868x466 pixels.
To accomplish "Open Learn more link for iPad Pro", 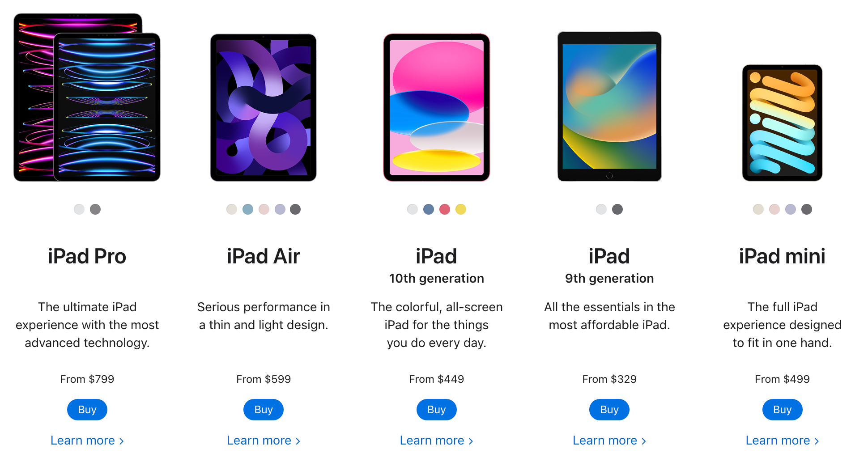I will (x=87, y=441).
